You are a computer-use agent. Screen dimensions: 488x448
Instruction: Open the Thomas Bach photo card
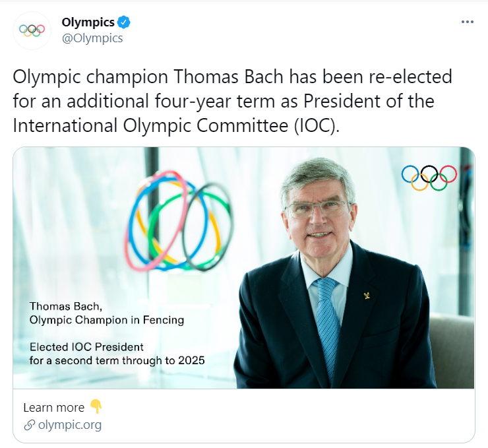coord(244,267)
